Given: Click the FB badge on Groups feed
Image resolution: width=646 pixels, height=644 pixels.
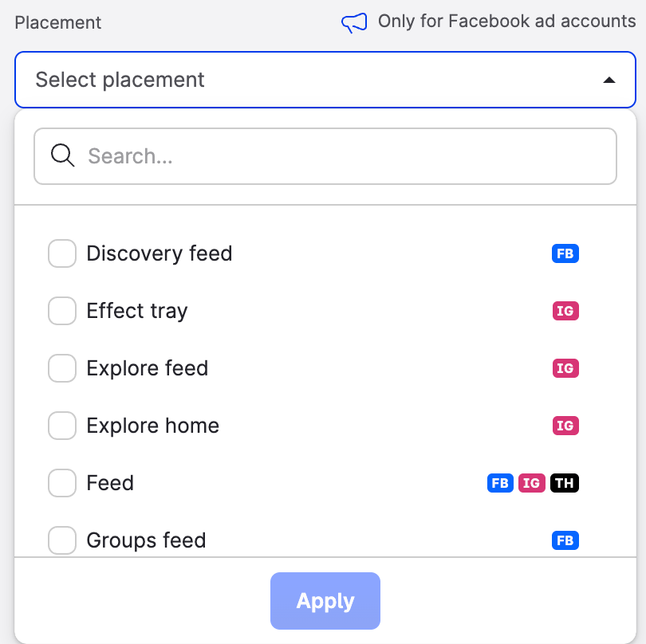Looking at the screenshot, I should pyautogui.click(x=565, y=540).
